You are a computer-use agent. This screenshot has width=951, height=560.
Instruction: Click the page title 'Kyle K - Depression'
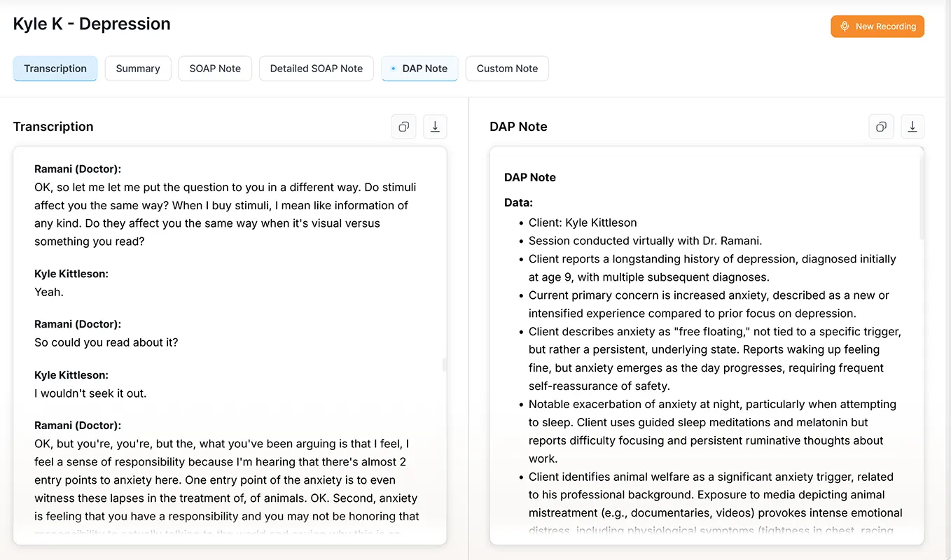(x=92, y=24)
